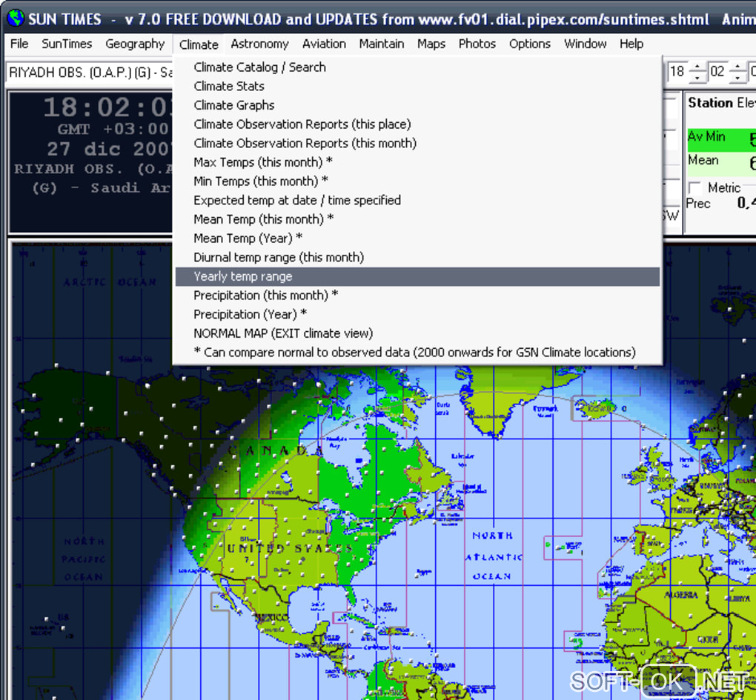Click highlighted Yearly temp range entry
Screen dimensions: 756x700
tap(417, 276)
